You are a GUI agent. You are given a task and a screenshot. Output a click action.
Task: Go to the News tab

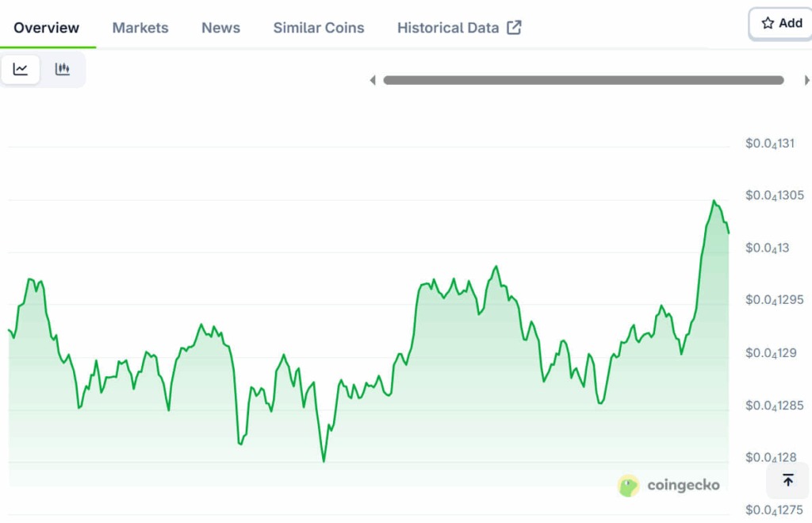pos(220,28)
